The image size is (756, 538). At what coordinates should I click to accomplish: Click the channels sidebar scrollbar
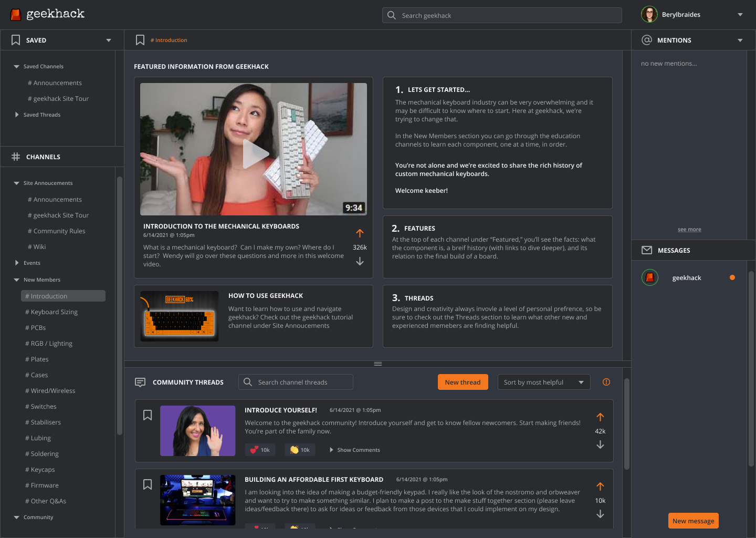coord(119,306)
